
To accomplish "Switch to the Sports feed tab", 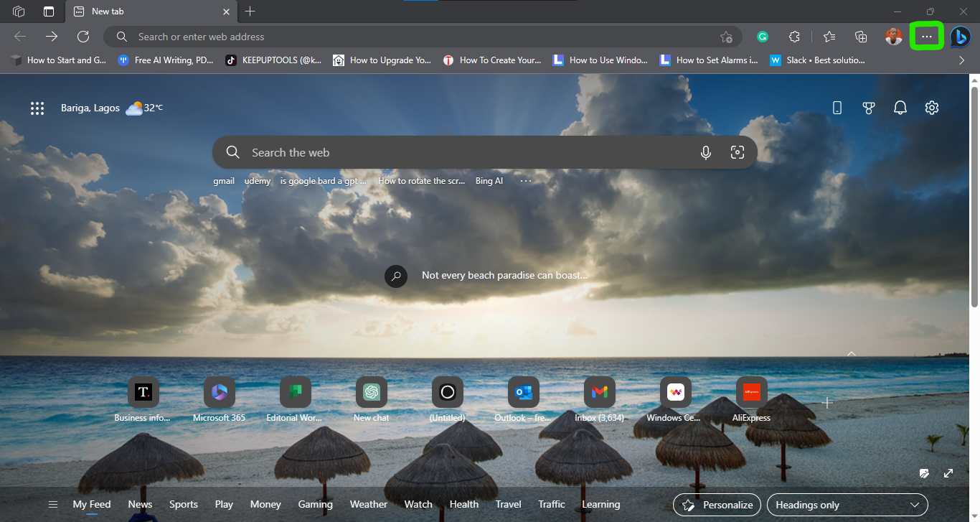I will pos(184,504).
